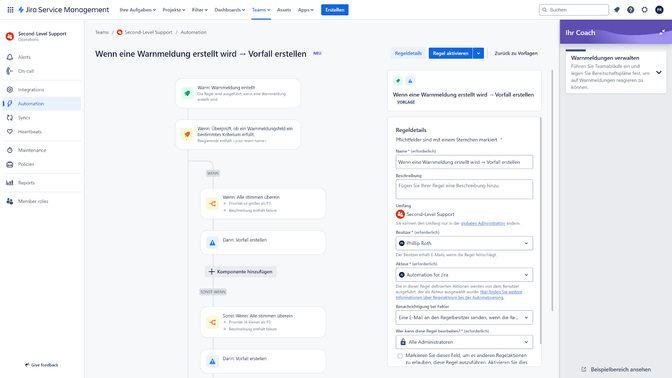Screen dimensions: 672x378
Task: Open the Dashboards dropdown menu
Action: click(x=230, y=10)
